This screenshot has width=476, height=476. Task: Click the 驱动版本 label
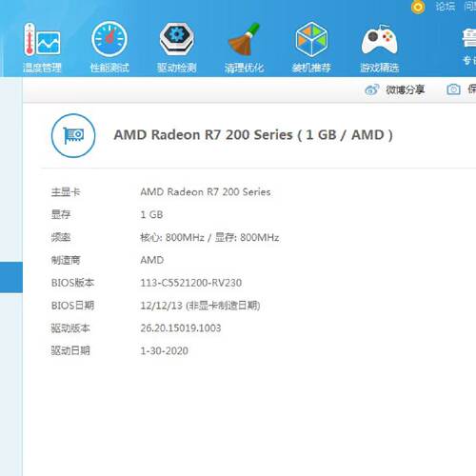pyautogui.click(x=70, y=328)
